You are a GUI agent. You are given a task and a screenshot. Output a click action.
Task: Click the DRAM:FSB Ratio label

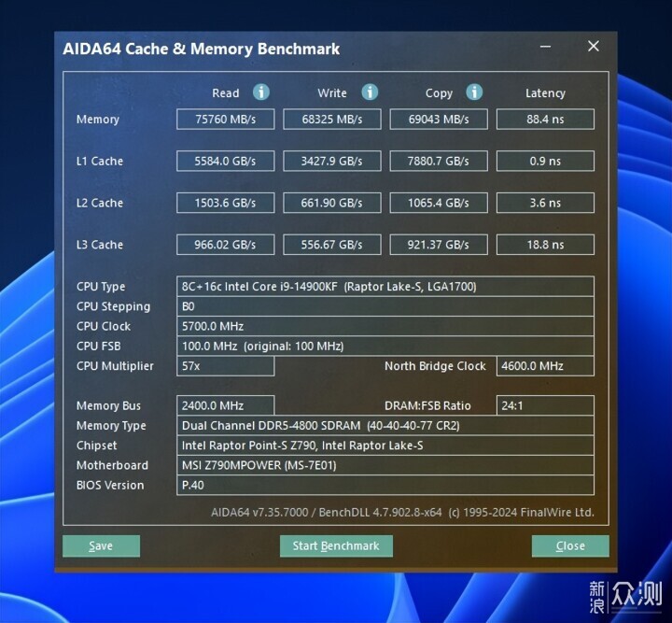427,405
